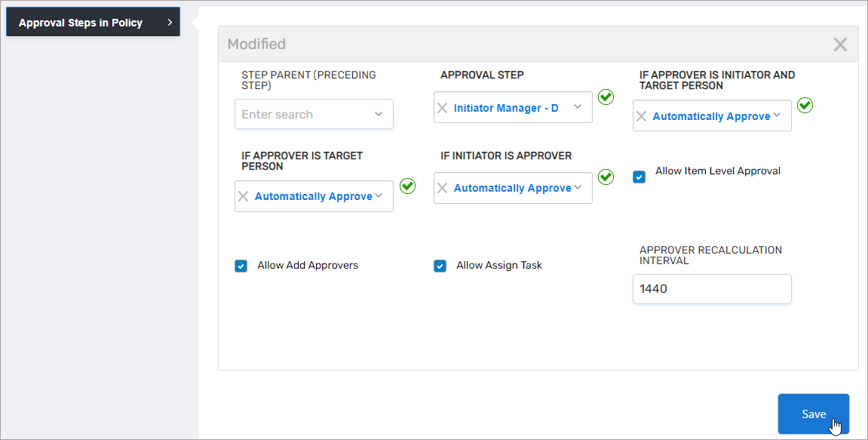The image size is (868, 440).
Task: Clear 'If Approver Is Initiator and Target Person' value
Action: [642, 116]
